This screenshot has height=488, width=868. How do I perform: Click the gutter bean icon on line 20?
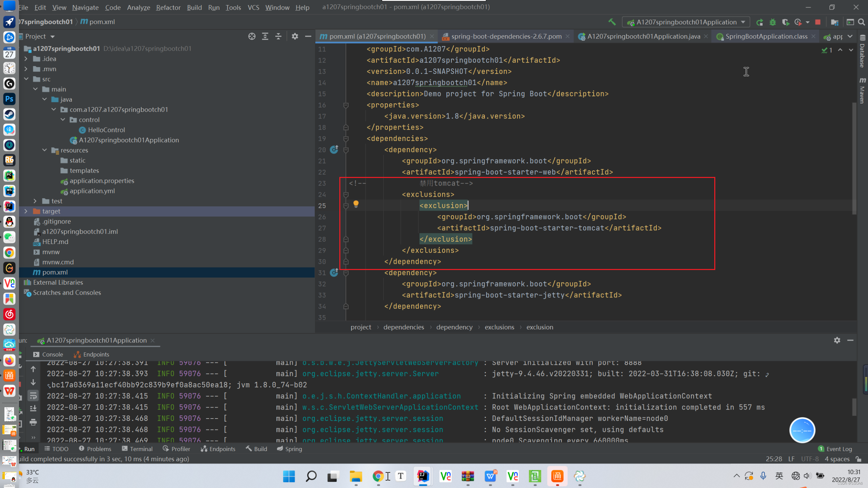[x=334, y=149]
